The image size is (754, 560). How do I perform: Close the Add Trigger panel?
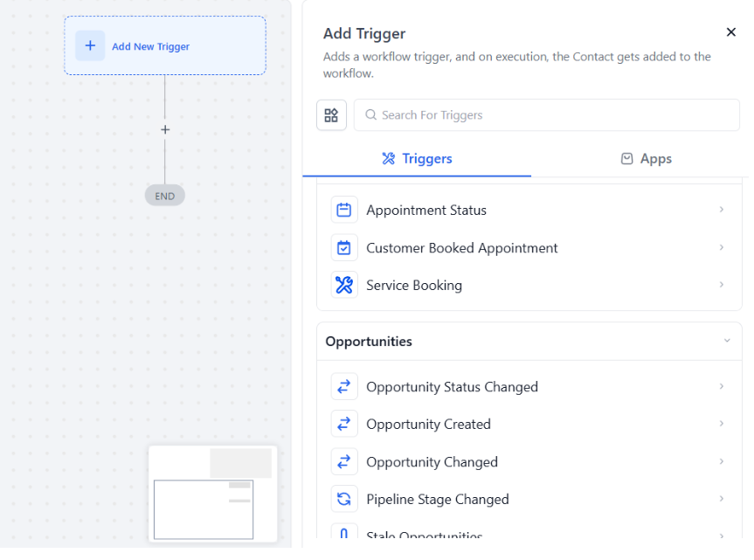731,32
